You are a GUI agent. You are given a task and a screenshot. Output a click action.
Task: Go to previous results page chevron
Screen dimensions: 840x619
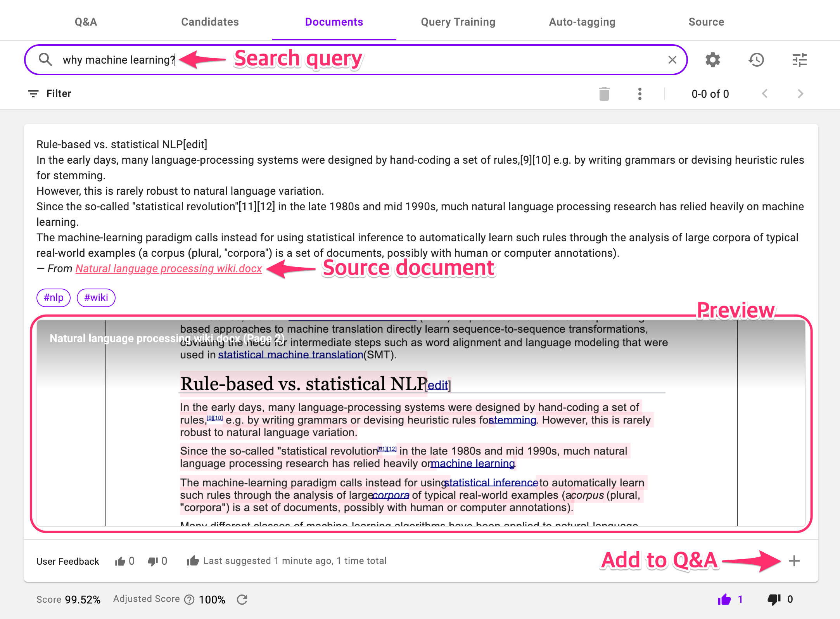click(x=764, y=94)
